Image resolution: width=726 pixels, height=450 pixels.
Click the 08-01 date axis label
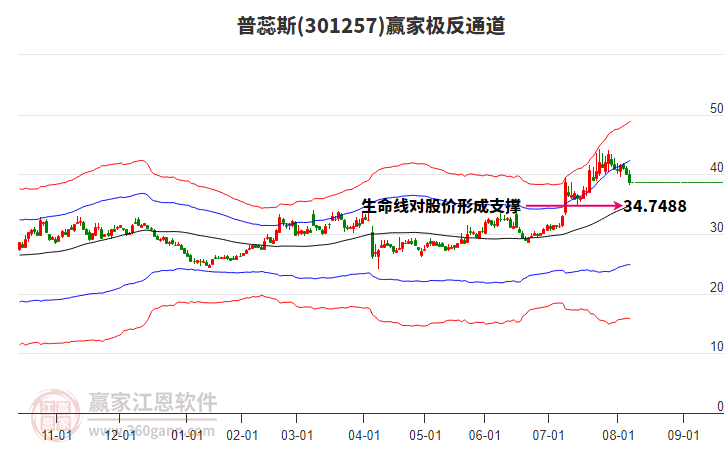coord(618,435)
